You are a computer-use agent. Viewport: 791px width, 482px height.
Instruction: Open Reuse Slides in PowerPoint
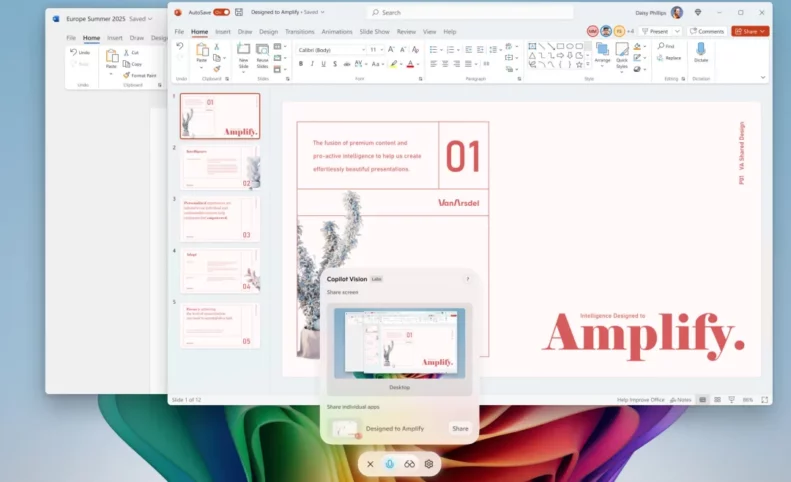tap(262, 56)
